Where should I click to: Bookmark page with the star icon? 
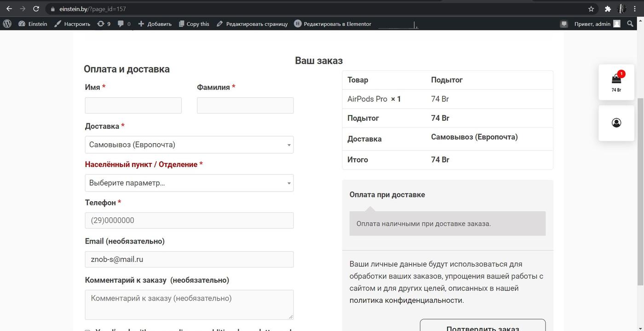coord(591,9)
